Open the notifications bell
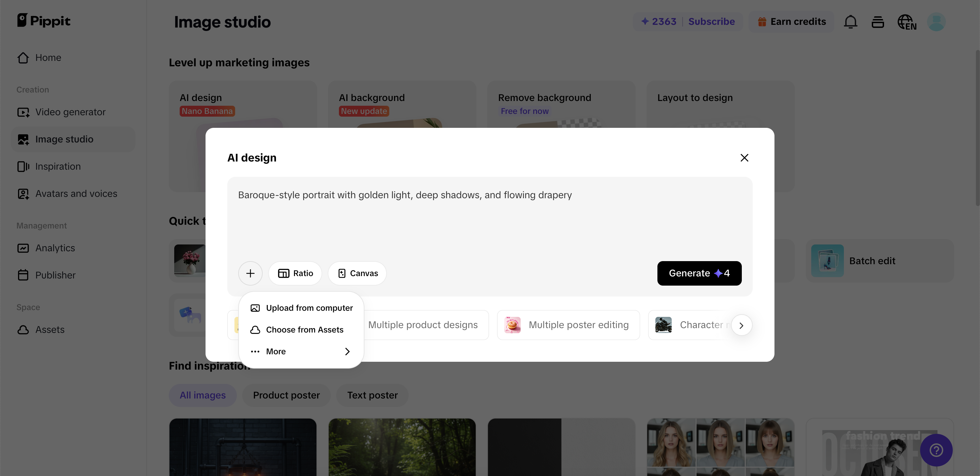Image resolution: width=980 pixels, height=476 pixels. click(850, 22)
